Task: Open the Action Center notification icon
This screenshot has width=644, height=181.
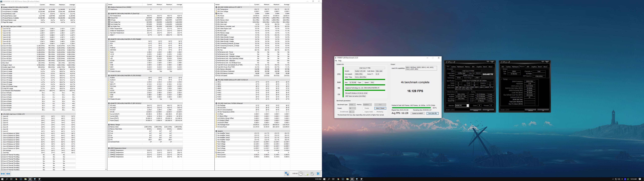Action: pos(640,179)
